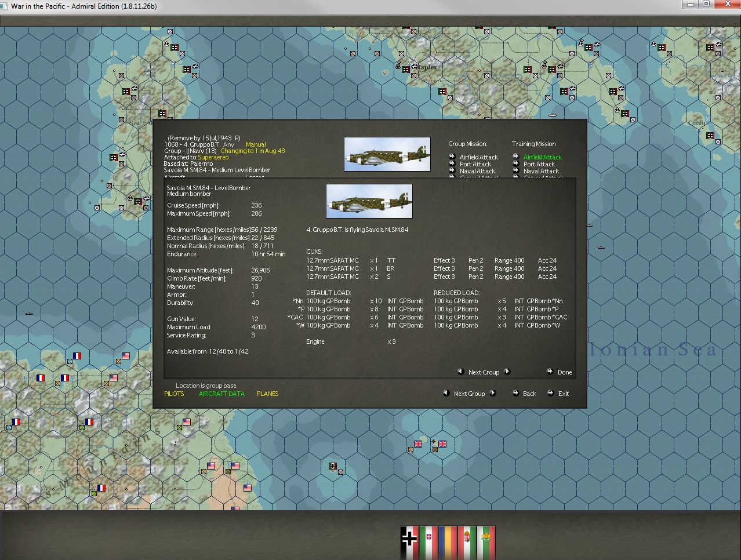Image resolution: width=741 pixels, height=560 pixels.
Task: Click the Back label
Action: point(529,394)
